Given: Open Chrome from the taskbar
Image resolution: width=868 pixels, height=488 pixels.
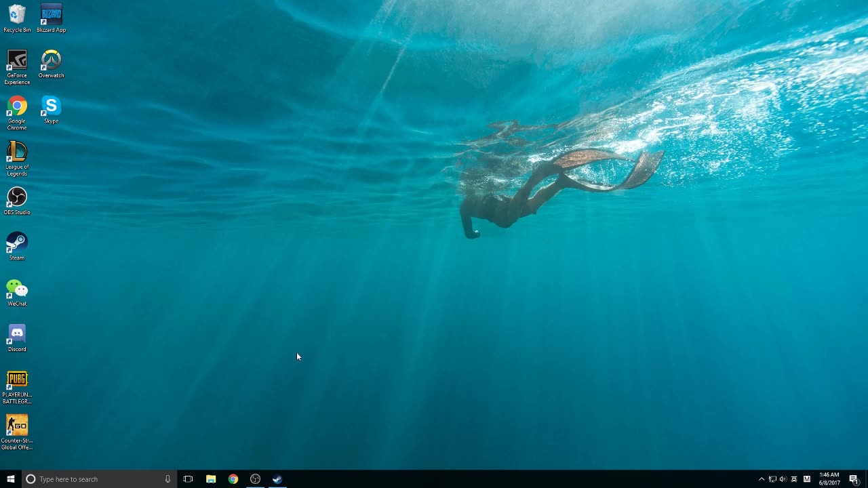Looking at the screenshot, I should click(x=233, y=479).
